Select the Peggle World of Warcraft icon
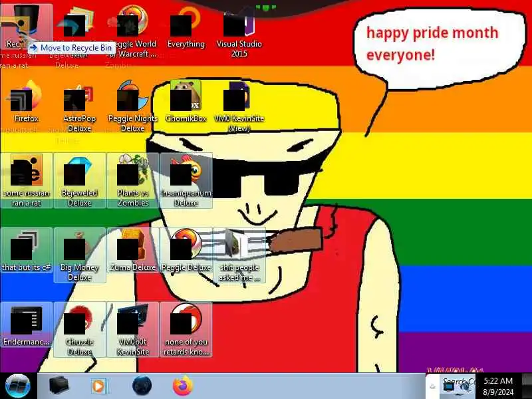The height and width of the screenshot is (399, 532). [x=133, y=32]
